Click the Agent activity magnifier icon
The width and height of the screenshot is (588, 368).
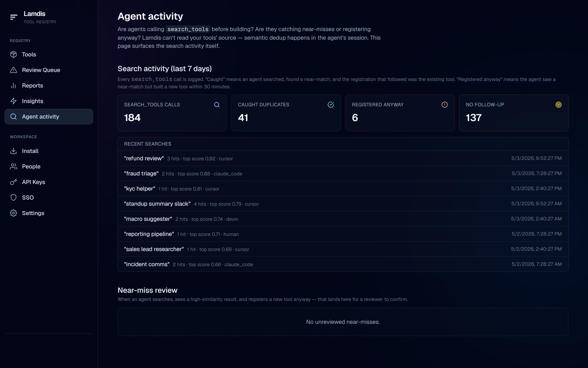coord(14,117)
